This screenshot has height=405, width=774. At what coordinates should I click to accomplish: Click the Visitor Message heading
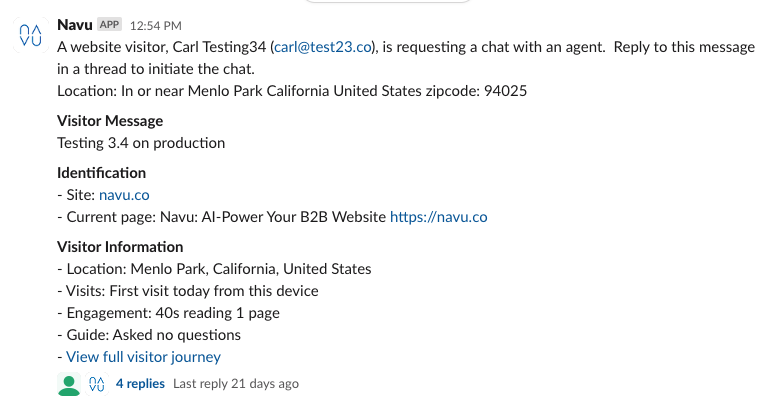pos(110,121)
